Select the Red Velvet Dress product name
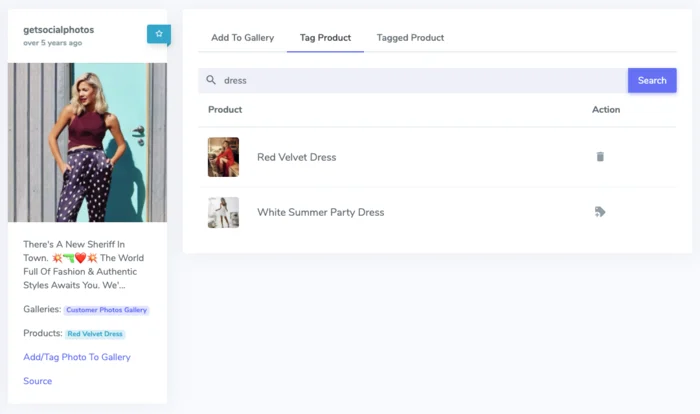The image size is (700, 414). click(296, 157)
